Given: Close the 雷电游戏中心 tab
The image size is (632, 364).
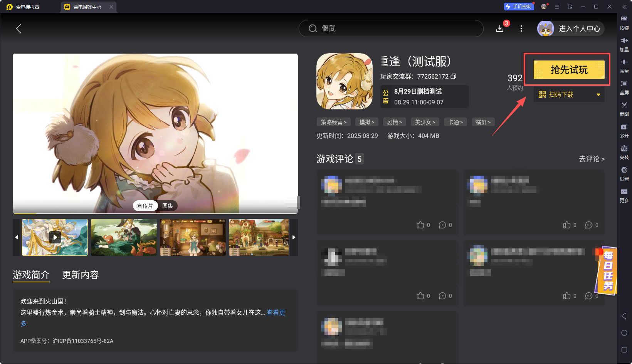Looking at the screenshot, I should (x=111, y=7).
